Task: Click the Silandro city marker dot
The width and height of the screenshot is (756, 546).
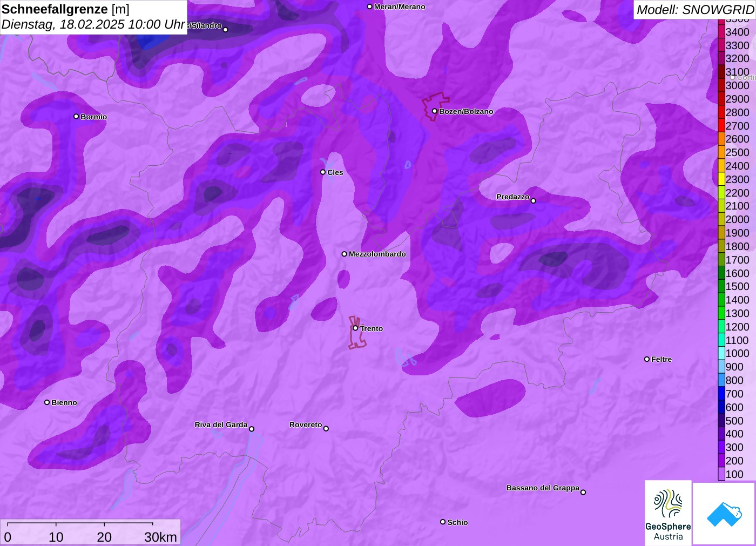Action: [x=226, y=30]
